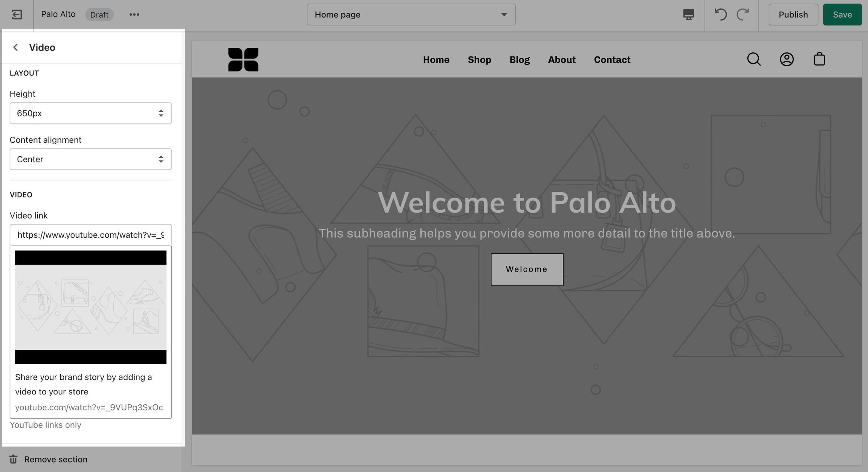
Task: Click the store search magnifier icon
Action: click(753, 60)
